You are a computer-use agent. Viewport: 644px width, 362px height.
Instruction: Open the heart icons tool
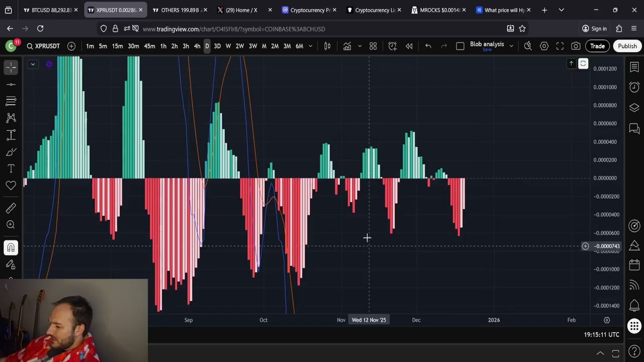coord(11,186)
